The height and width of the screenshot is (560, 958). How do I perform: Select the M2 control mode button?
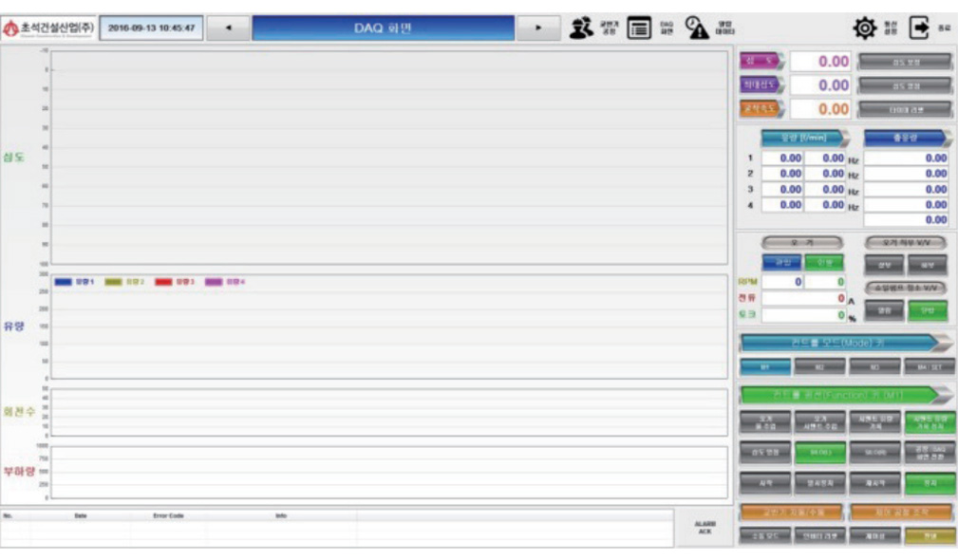point(820,366)
